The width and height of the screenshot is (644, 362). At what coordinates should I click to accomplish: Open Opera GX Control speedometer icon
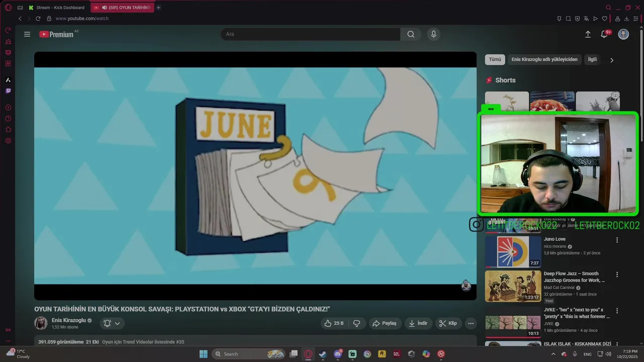click(x=8, y=30)
